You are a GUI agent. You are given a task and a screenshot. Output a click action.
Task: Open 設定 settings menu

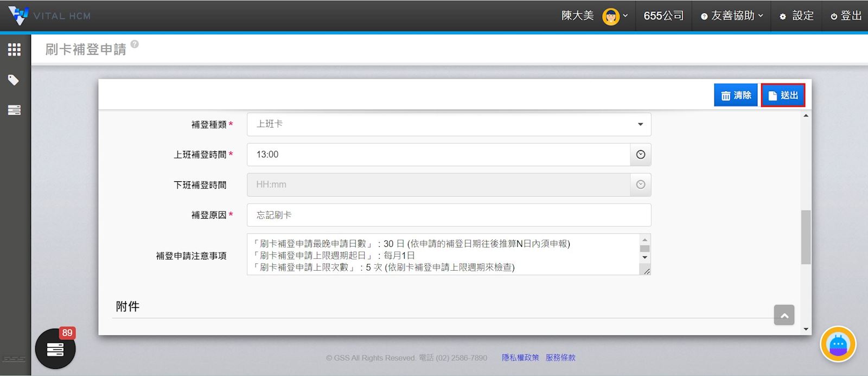797,16
